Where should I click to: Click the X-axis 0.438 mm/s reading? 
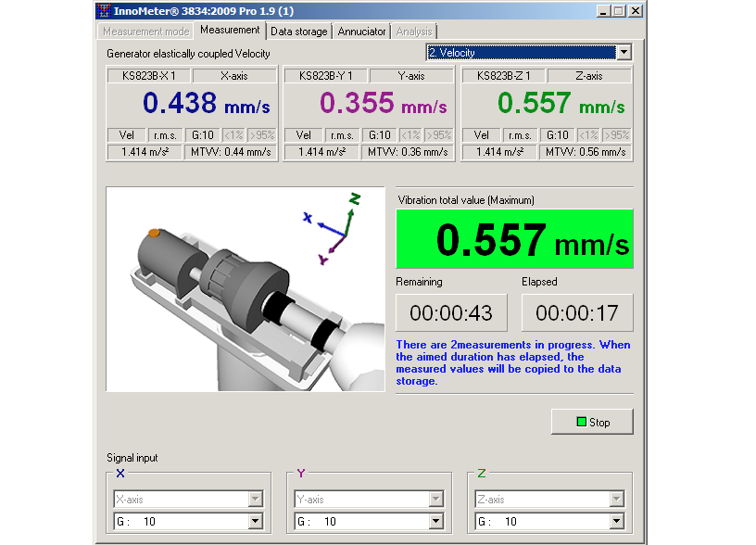pyautogui.click(x=192, y=103)
